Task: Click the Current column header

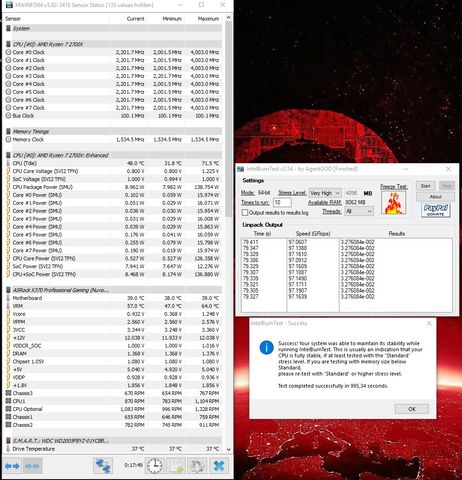Action: point(136,19)
